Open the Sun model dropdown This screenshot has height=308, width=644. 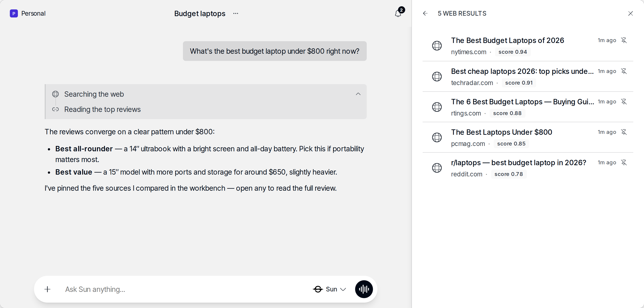330,289
